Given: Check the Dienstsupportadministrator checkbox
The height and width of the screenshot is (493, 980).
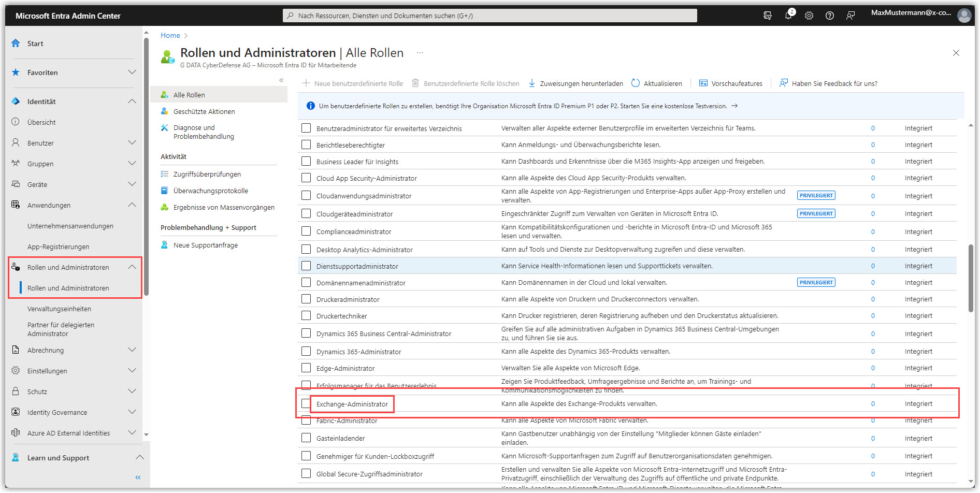Looking at the screenshot, I should (x=306, y=266).
